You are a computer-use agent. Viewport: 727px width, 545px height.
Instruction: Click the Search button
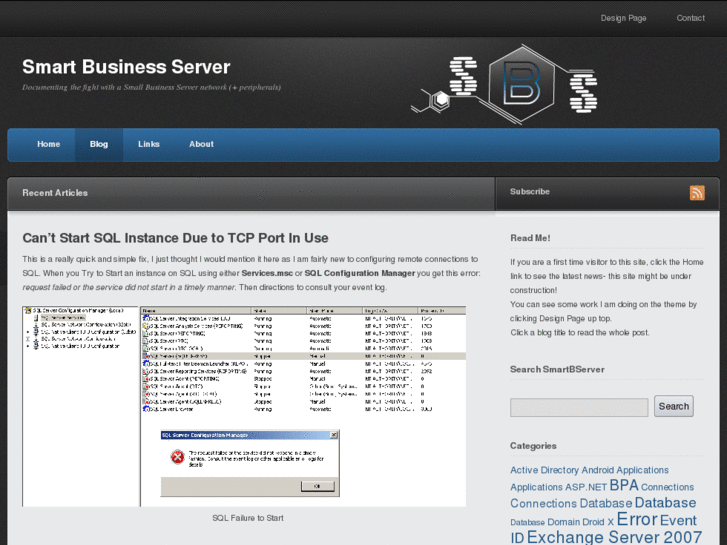pyautogui.click(x=674, y=406)
